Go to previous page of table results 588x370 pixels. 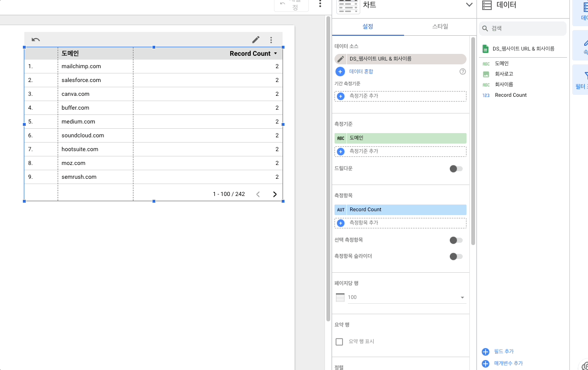(x=258, y=194)
